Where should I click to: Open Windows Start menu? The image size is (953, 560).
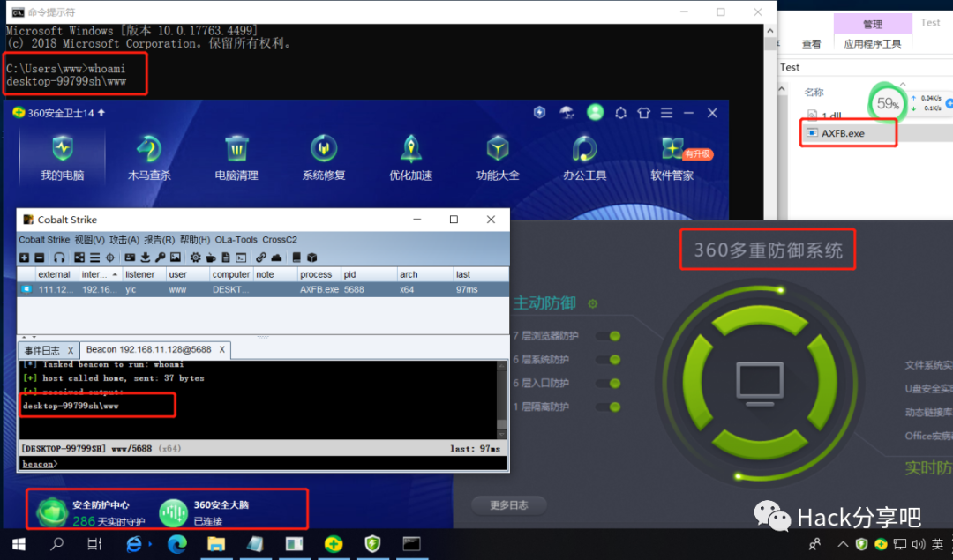tap(19, 544)
